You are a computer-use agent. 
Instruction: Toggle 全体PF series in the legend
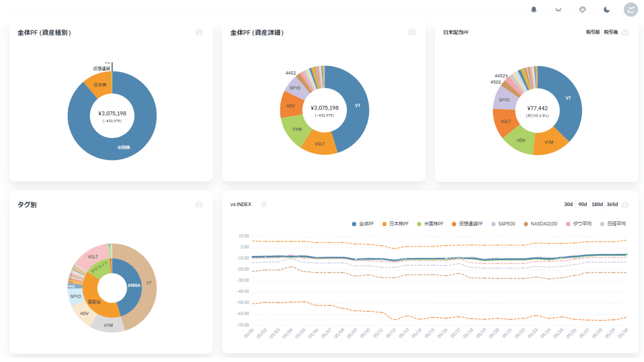363,224
